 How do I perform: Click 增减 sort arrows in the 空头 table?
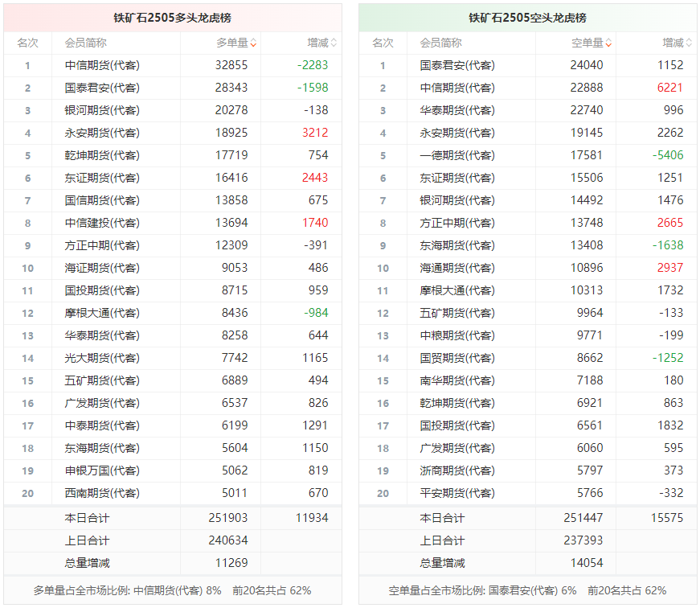690,43
